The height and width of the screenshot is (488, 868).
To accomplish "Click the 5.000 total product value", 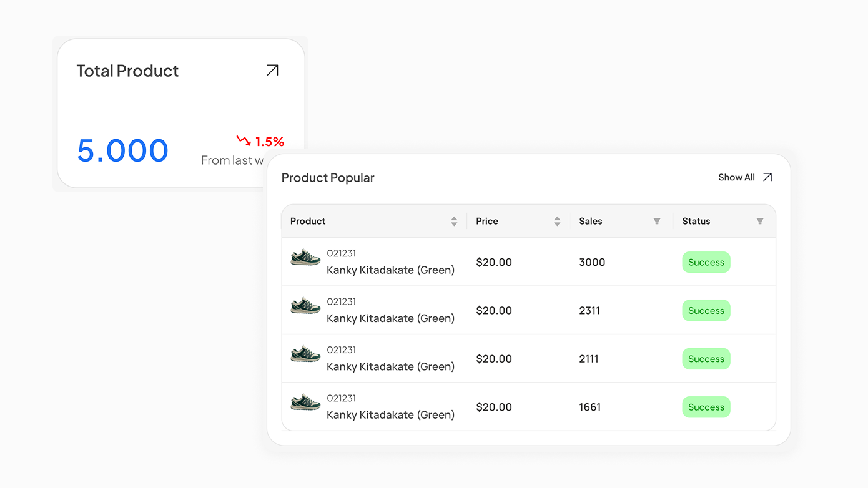I will click(x=123, y=151).
